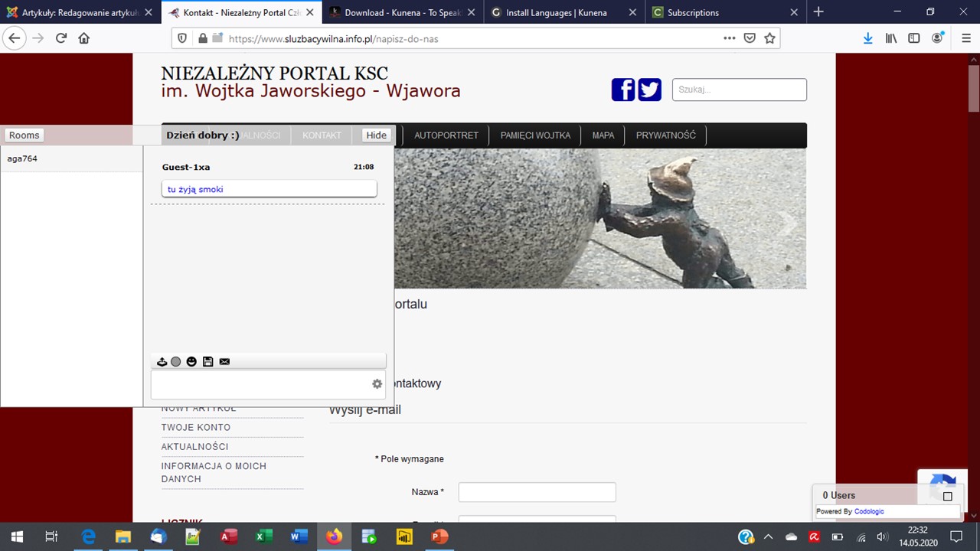Go back with the browser back arrow

pyautogui.click(x=14, y=38)
